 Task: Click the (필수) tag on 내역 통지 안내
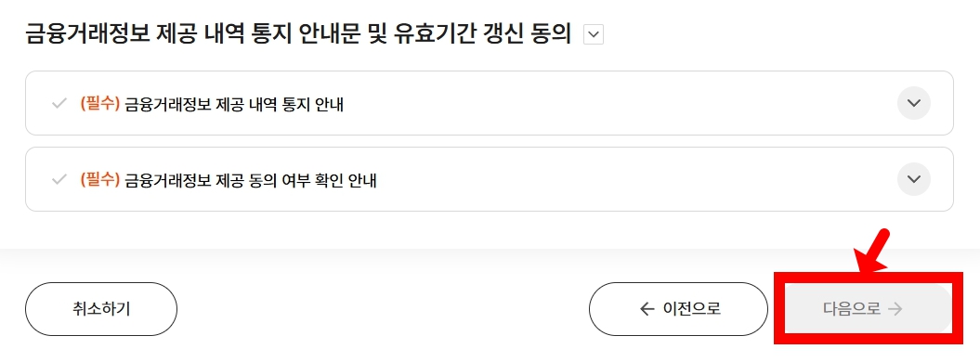[x=100, y=104]
